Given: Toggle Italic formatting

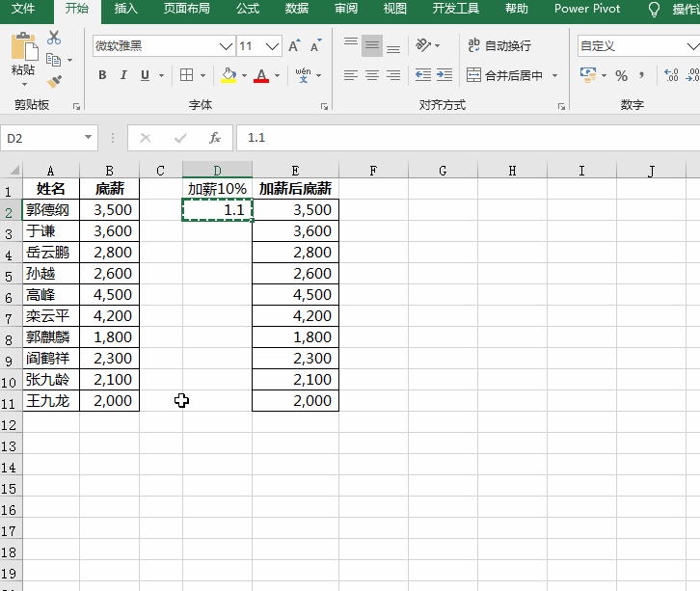Looking at the screenshot, I should click(123, 75).
